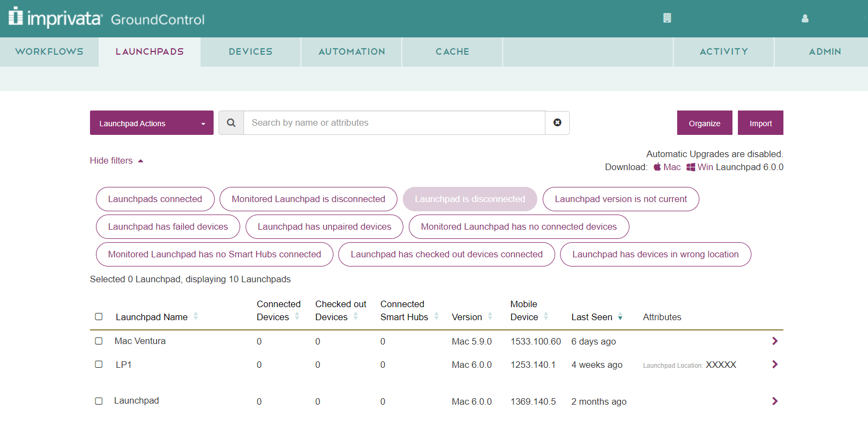Sort by Mobile Device column arrows
This screenshot has width=868, height=422.
click(x=546, y=316)
